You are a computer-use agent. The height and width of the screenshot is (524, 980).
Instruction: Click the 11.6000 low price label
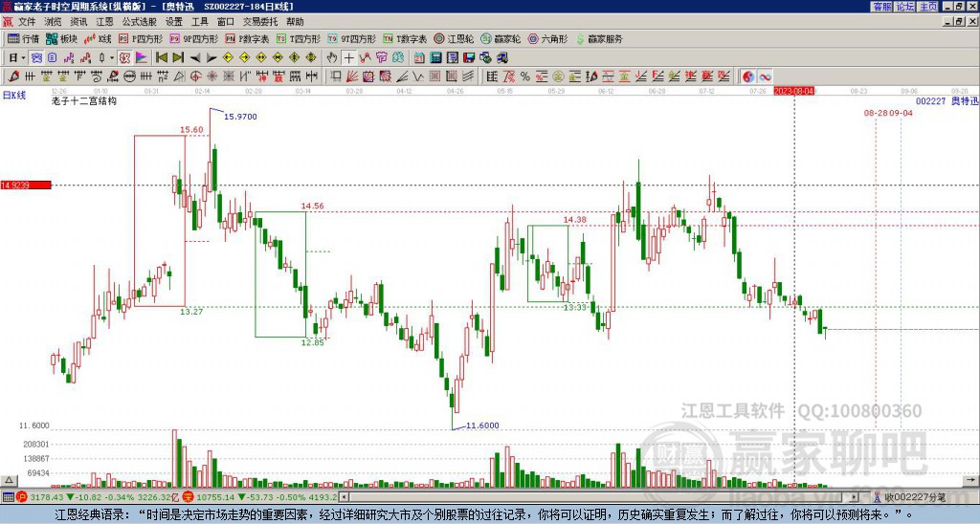[482, 426]
